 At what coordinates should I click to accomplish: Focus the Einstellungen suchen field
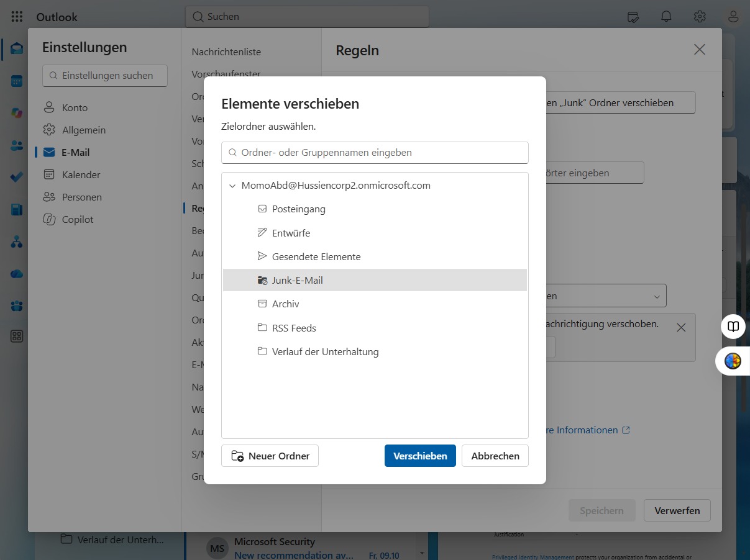click(105, 76)
